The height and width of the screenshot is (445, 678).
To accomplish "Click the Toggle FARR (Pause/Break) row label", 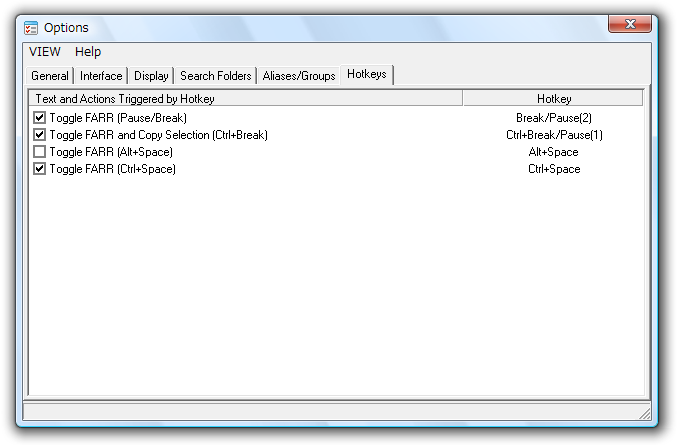I will 118,118.
